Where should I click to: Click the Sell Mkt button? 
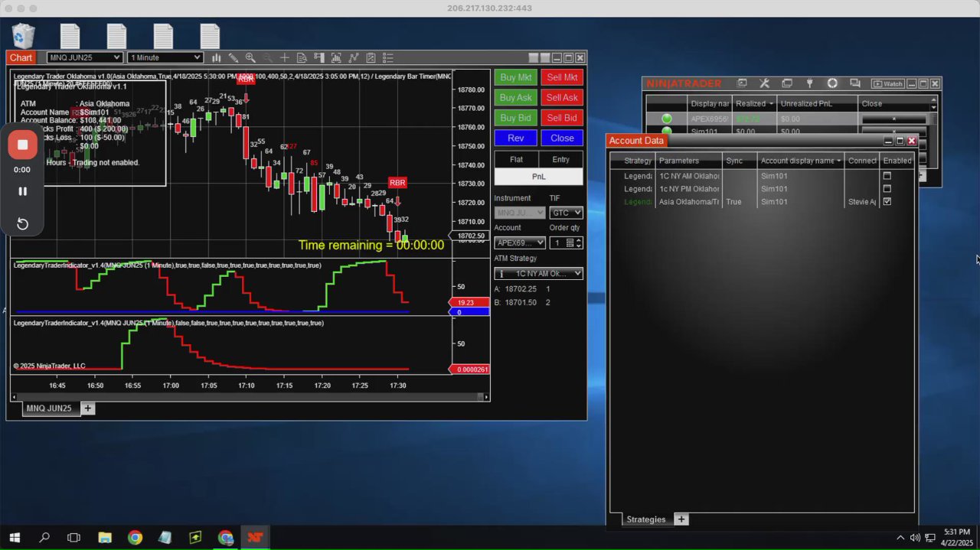point(562,77)
